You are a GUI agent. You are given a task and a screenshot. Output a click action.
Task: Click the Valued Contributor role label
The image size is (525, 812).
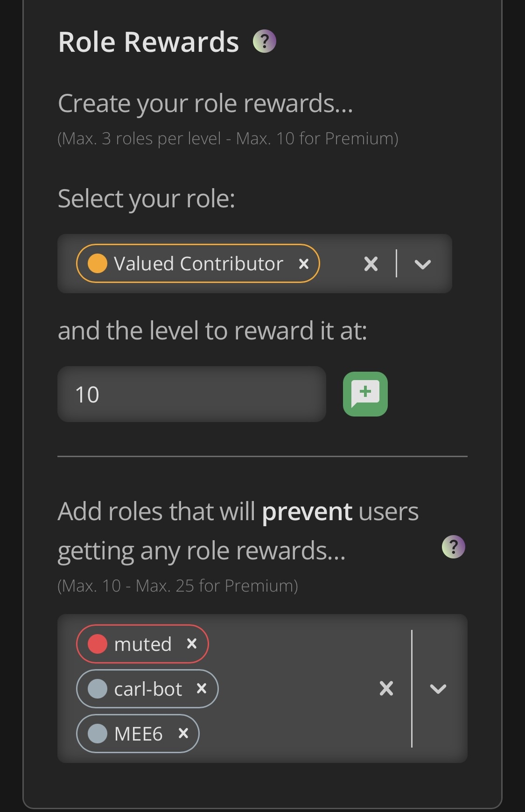[x=198, y=264]
